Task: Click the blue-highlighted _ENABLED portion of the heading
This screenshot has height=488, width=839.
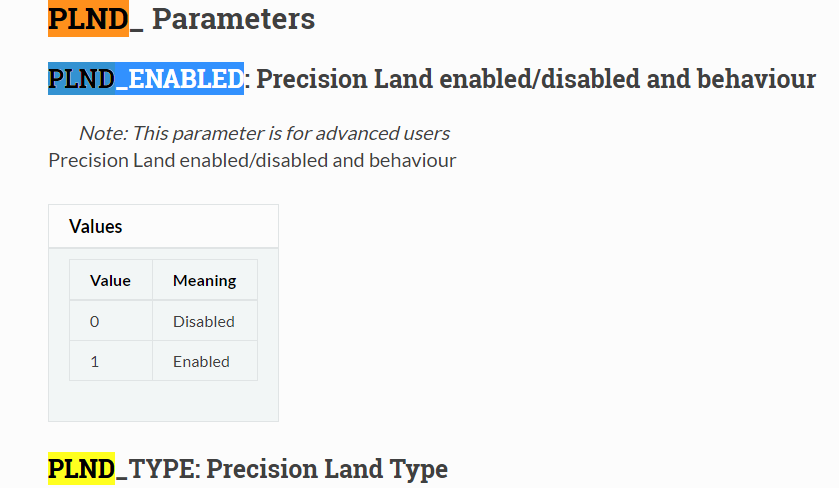Action: (x=179, y=79)
